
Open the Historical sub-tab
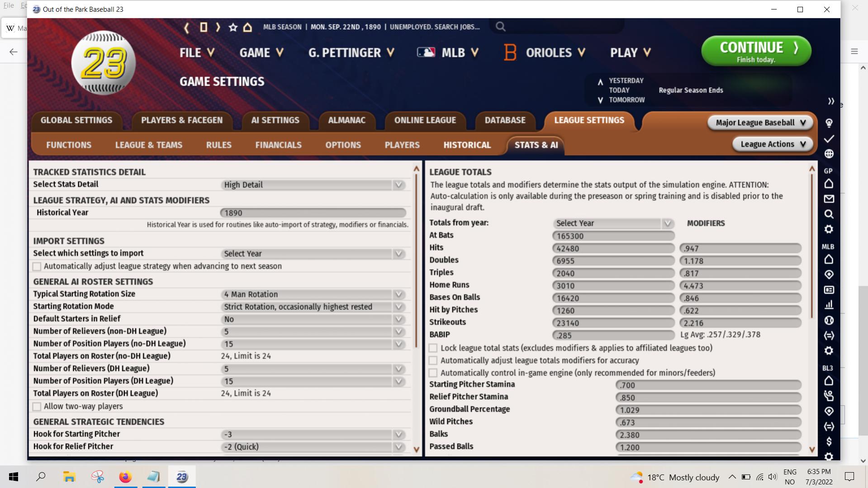(x=467, y=145)
